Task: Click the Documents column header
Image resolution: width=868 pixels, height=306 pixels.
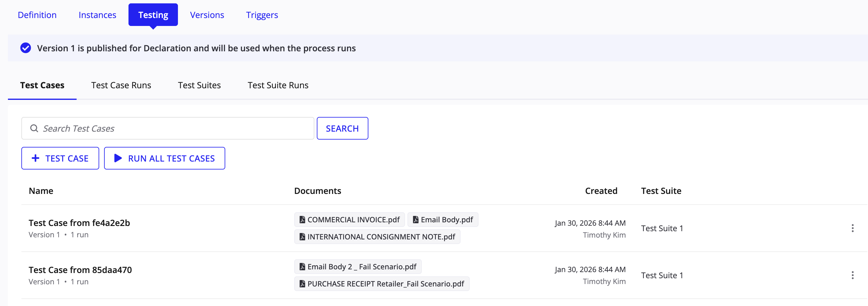Action: (x=318, y=191)
